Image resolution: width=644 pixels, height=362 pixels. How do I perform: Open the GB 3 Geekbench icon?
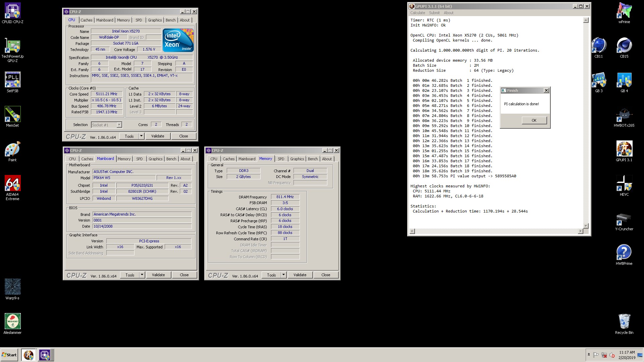click(x=599, y=82)
